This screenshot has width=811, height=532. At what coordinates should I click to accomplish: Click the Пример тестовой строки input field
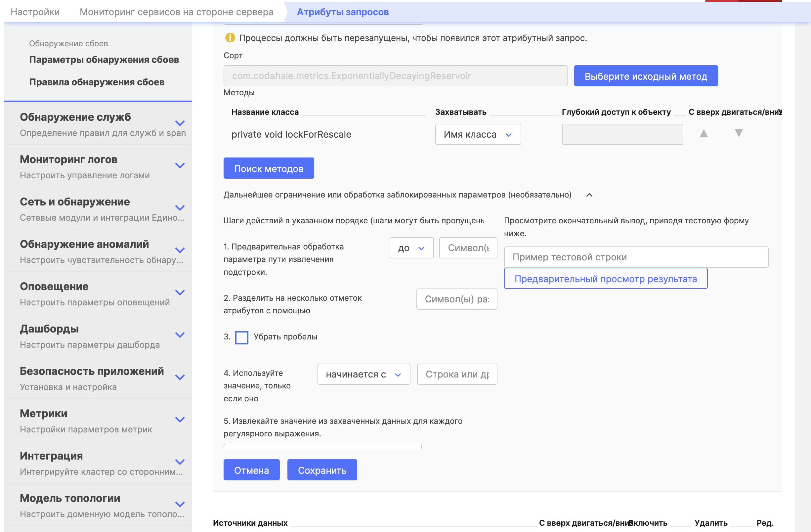coord(635,257)
